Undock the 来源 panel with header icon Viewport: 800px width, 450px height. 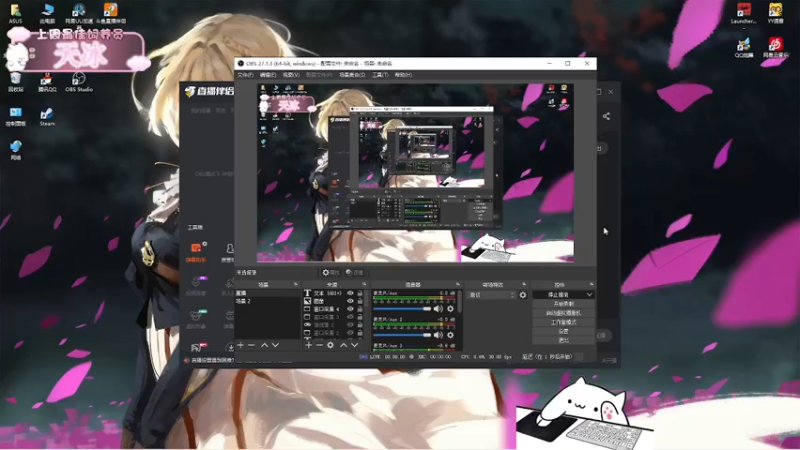coord(364,284)
